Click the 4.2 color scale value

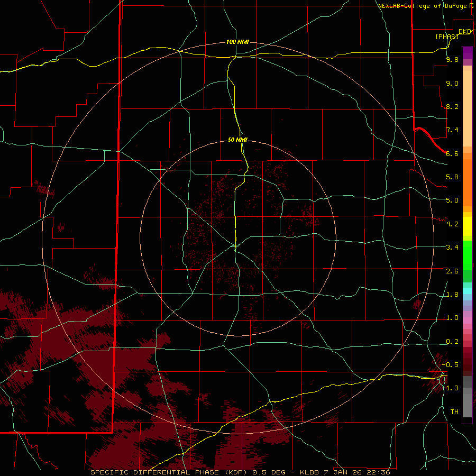[x=452, y=224]
